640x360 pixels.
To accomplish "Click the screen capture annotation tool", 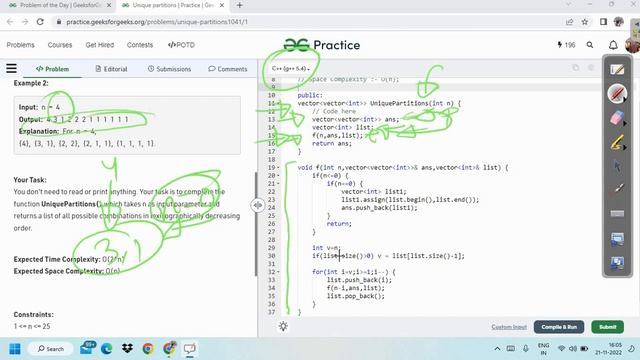I will (617, 238).
